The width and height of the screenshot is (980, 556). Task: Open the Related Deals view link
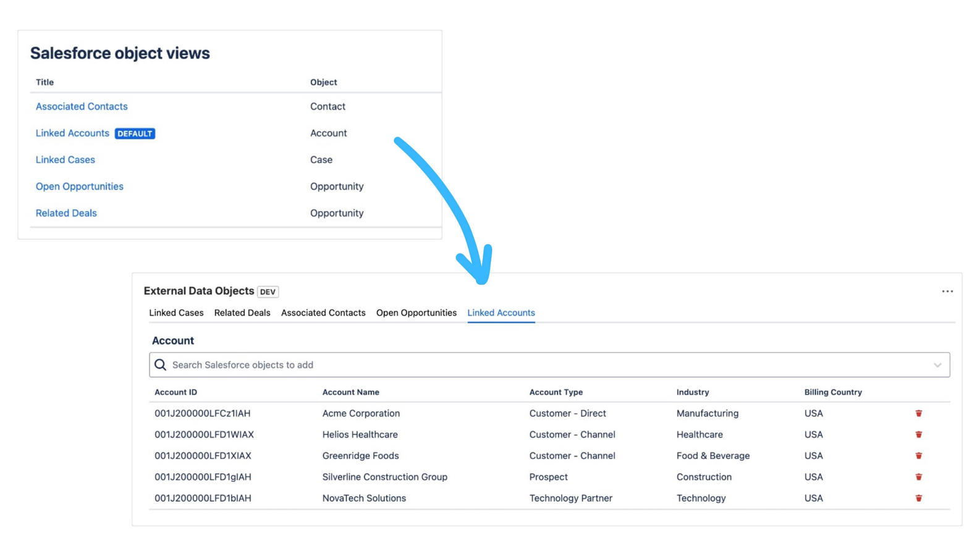[66, 213]
